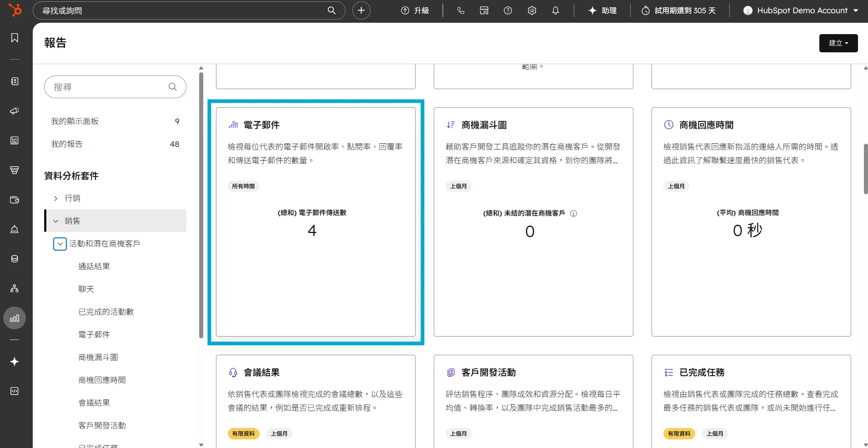Screen dimensions: 868x448
Task: Open the 客戶開發活動 report card title
Action: (488, 372)
